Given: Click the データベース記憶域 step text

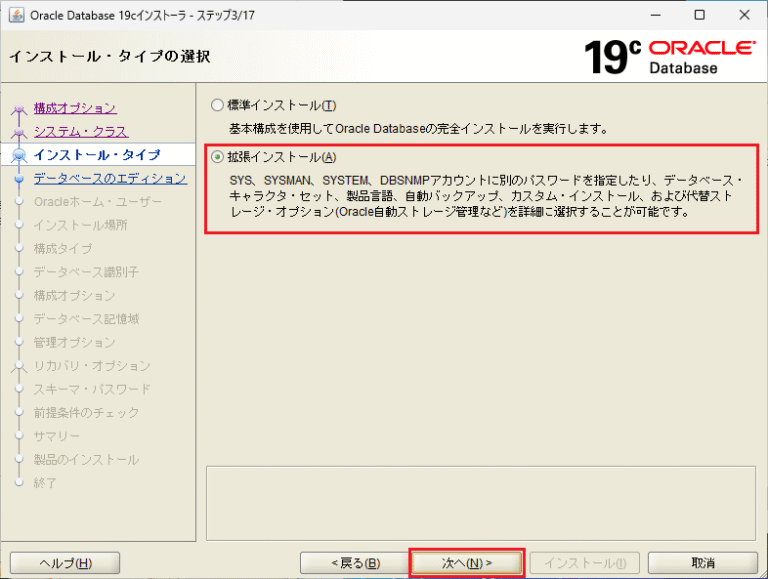Looking at the screenshot, I should click(x=86, y=319).
